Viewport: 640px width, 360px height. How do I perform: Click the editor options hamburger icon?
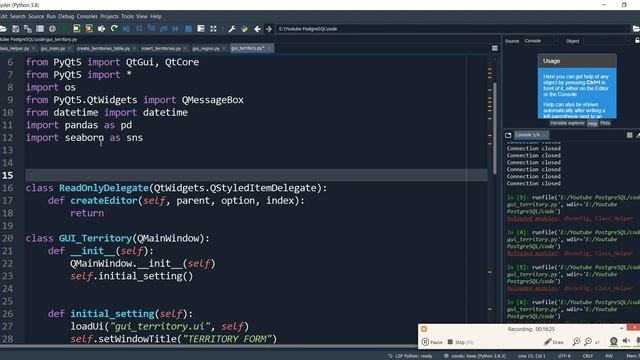coord(495,48)
